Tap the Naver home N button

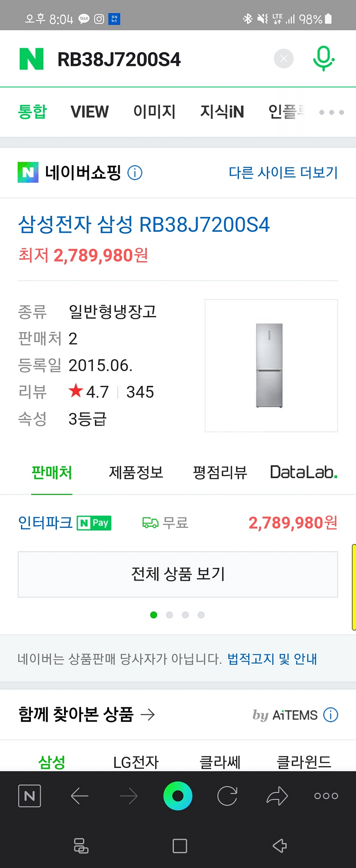[29, 795]
